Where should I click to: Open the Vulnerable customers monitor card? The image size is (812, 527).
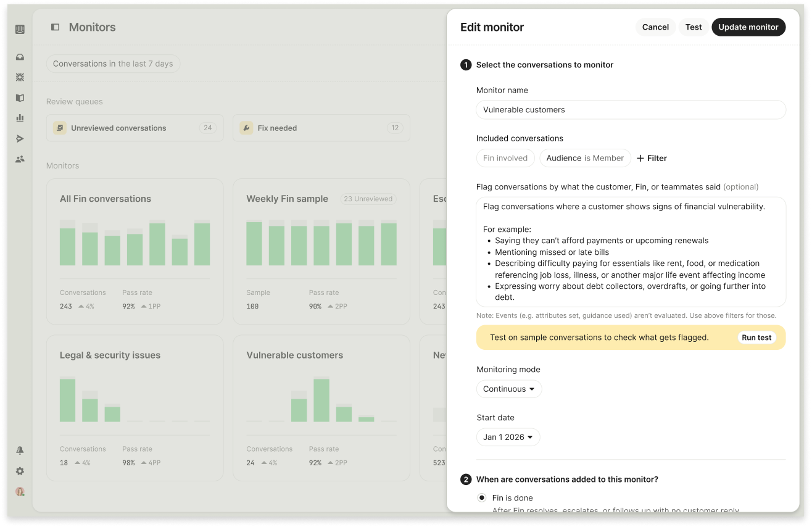321,408
